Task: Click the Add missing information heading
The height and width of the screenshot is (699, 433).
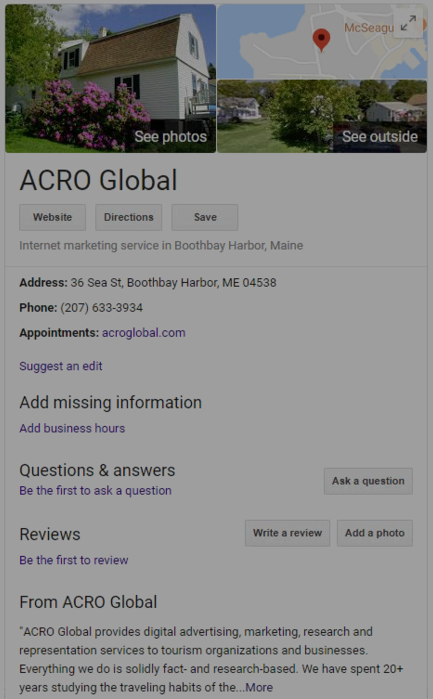Action: coord(111,403)
